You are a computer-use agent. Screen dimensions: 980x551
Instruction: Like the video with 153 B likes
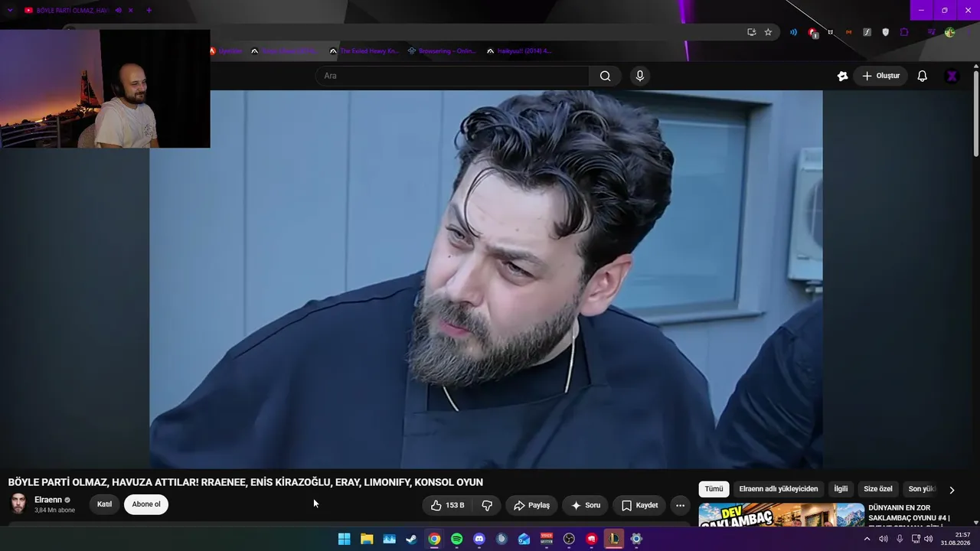click(448, 505)
